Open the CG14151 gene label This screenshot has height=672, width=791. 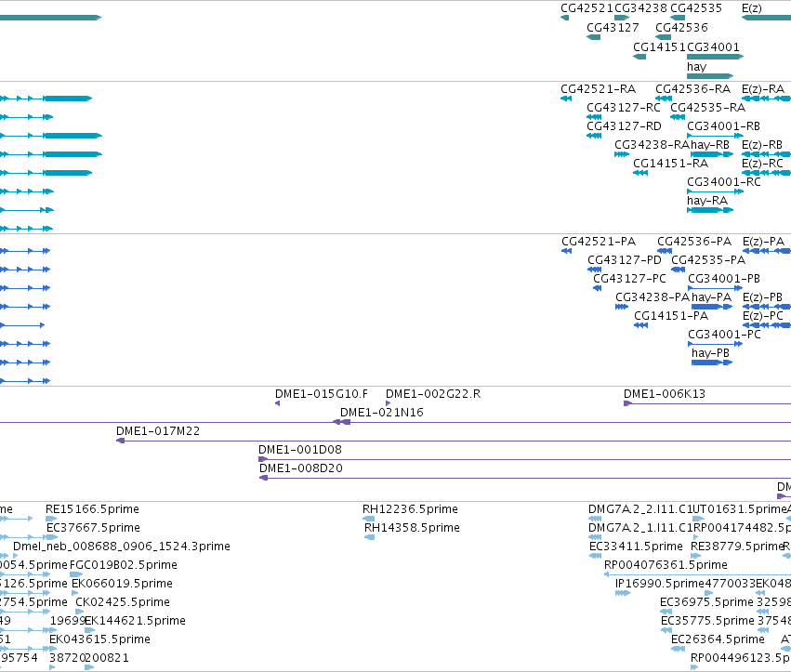point(659,46)
